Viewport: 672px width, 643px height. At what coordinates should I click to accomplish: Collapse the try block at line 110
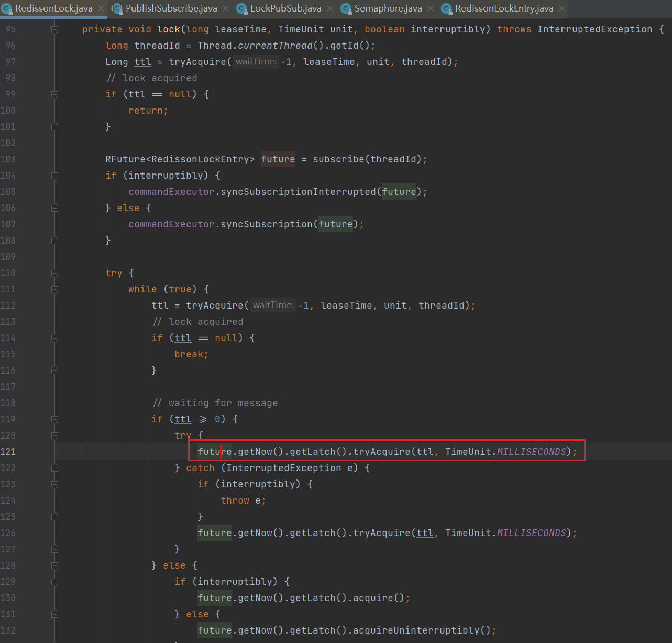click(54, 274)
